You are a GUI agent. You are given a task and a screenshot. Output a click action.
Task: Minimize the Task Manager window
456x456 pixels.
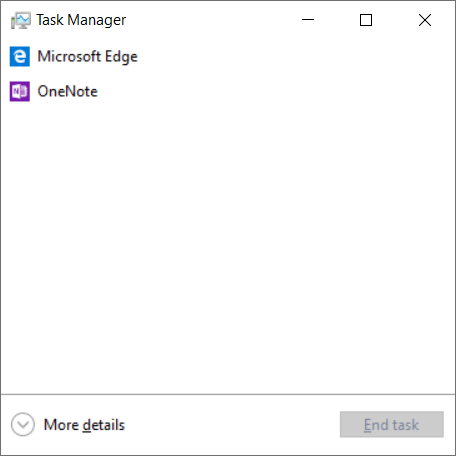tap(308, 20)
